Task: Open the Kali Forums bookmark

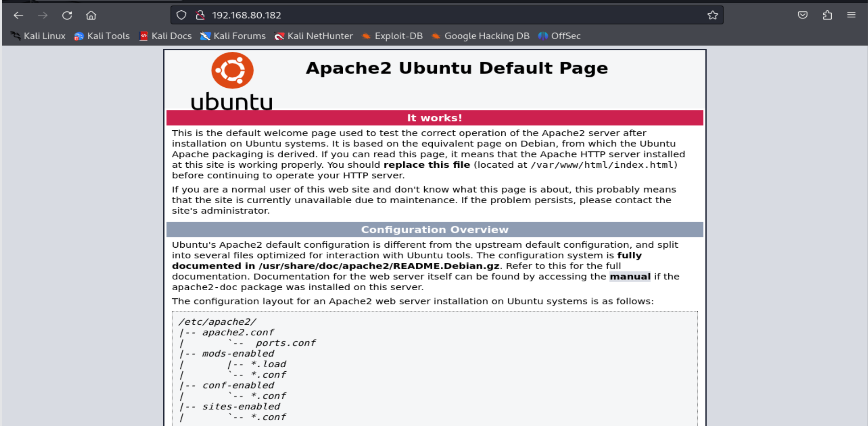Action: pyautogui.click(x=233, y=36)
